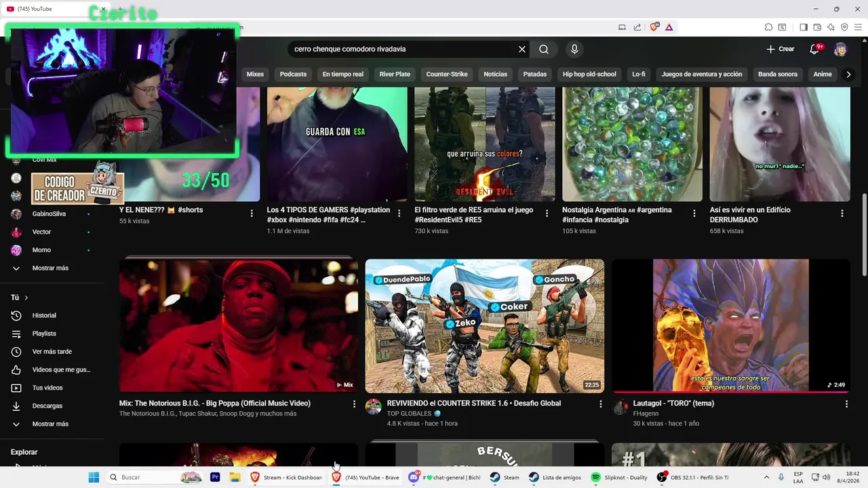Screen dimensions: 868x488
Task: Click the YouTube search input field
Action: coord(403,49)
